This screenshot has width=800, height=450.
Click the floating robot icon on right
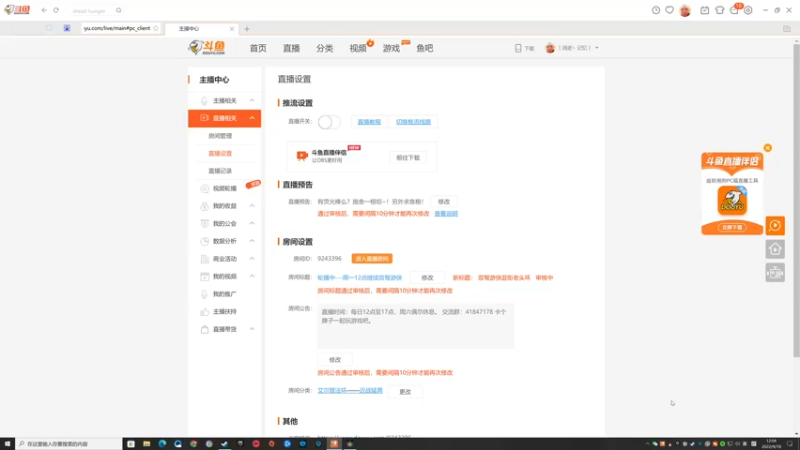point(775,273)
